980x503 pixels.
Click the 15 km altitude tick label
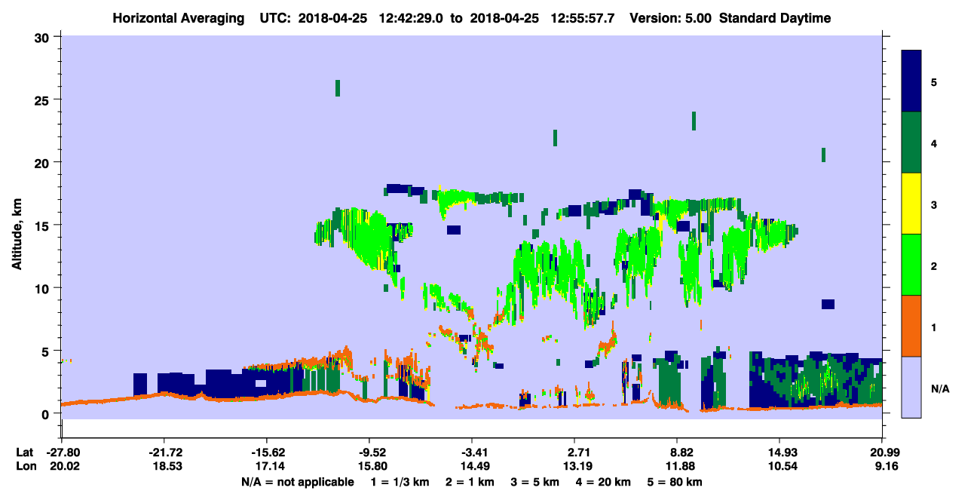(45, 225)
